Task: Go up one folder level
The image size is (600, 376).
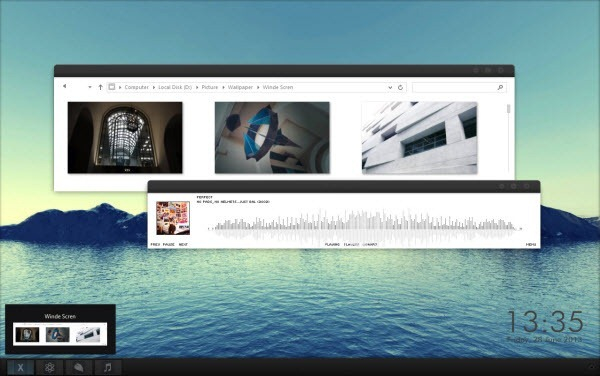Action: (100, 87)
